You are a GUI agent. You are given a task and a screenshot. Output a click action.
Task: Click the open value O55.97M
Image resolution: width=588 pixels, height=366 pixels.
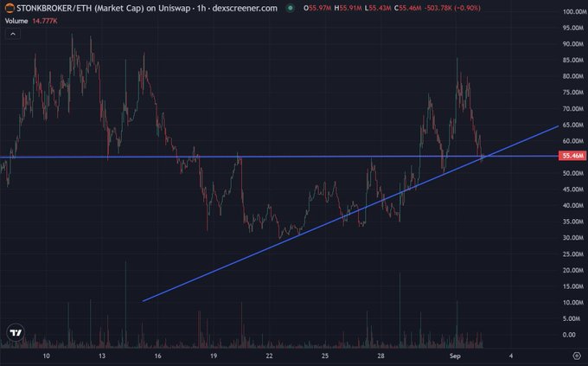pos(317,8)
